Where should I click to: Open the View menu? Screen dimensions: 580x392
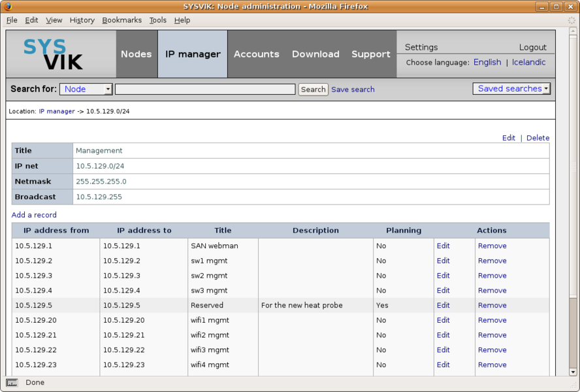click(54, 20)
